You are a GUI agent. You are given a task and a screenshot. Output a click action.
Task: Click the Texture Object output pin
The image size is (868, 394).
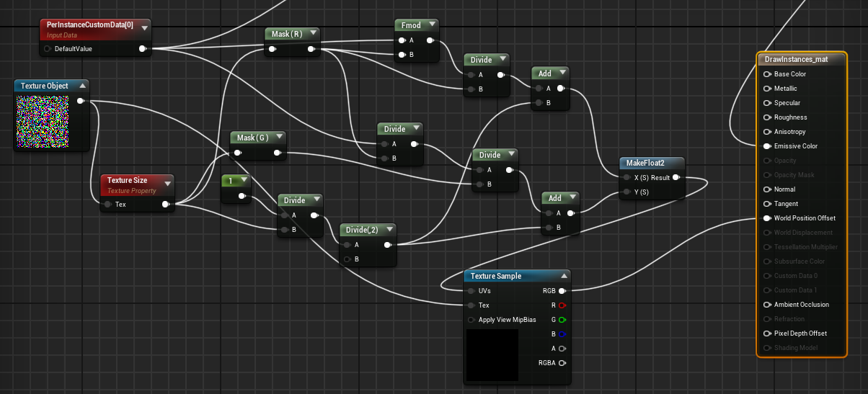tap(80, 101)
